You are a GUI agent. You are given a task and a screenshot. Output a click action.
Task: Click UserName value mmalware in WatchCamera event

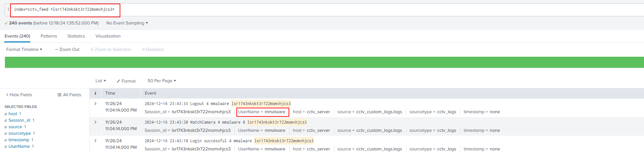275,130
